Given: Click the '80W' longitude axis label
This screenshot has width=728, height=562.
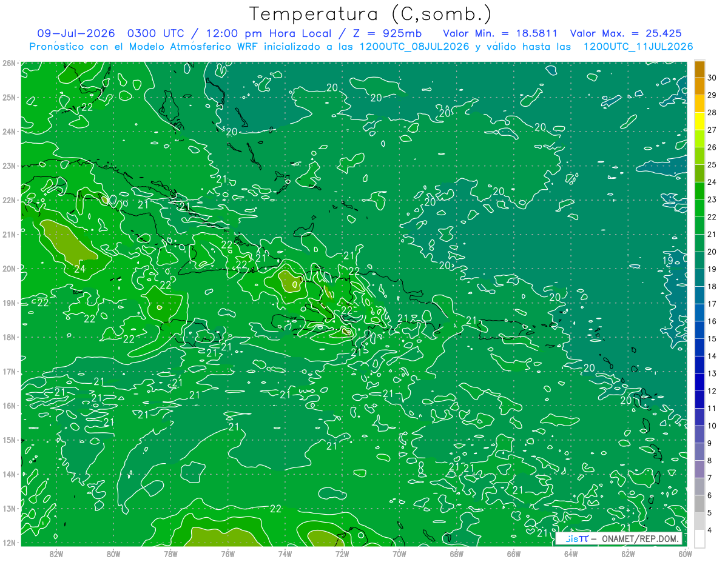Looking at the screenshot, I should 113,554.
